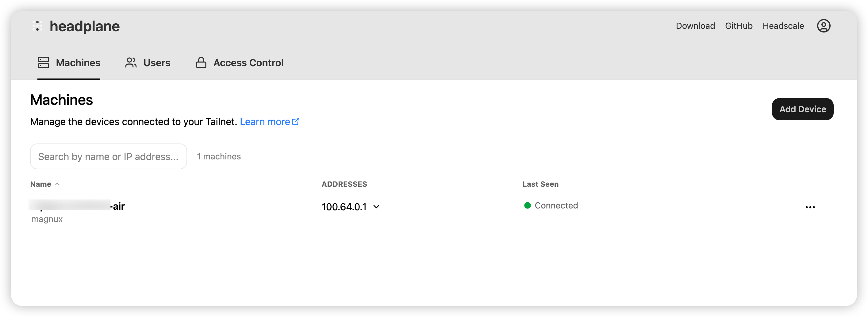
Task: Click the headplane title text
Action: click(85, 26)
